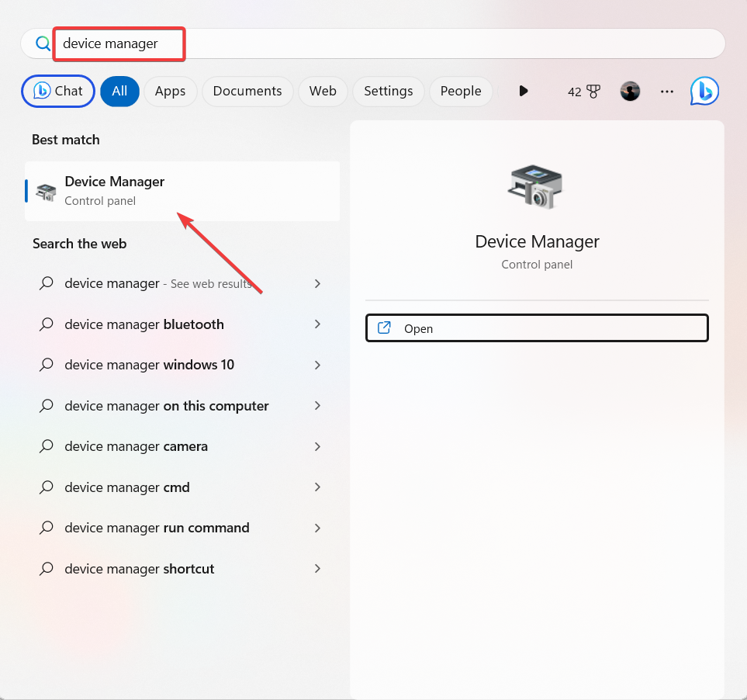Click the 'Device Manager' title in preview pane
This screenshot has height=700, width=747.
tap(537, 241)
